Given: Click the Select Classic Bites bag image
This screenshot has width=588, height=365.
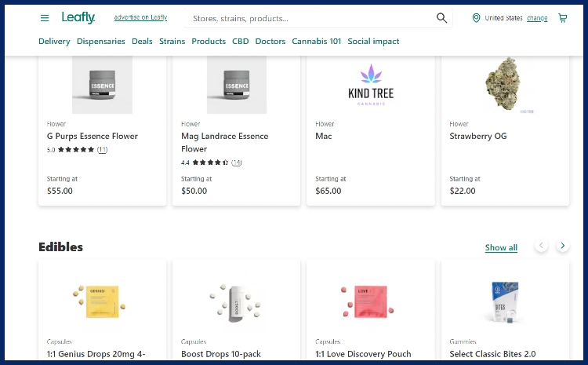Looking at the screenshot, I should coord(505,302).
